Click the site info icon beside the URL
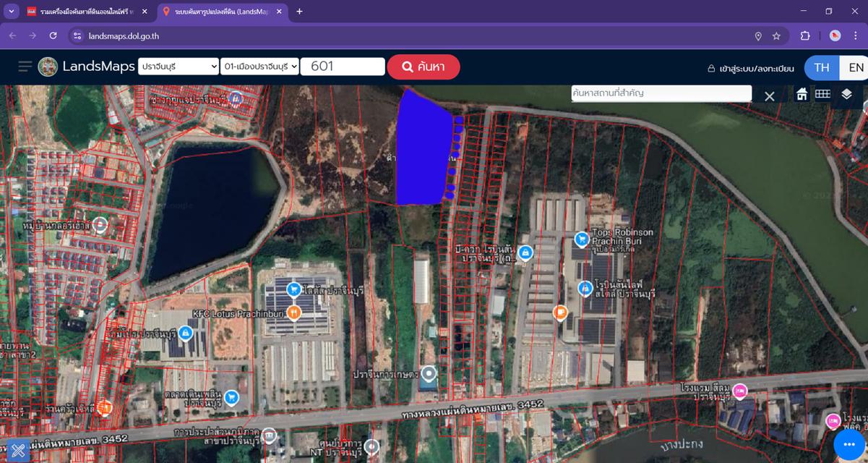The height and width of the screenshot is (463, 868). [77, 35]
